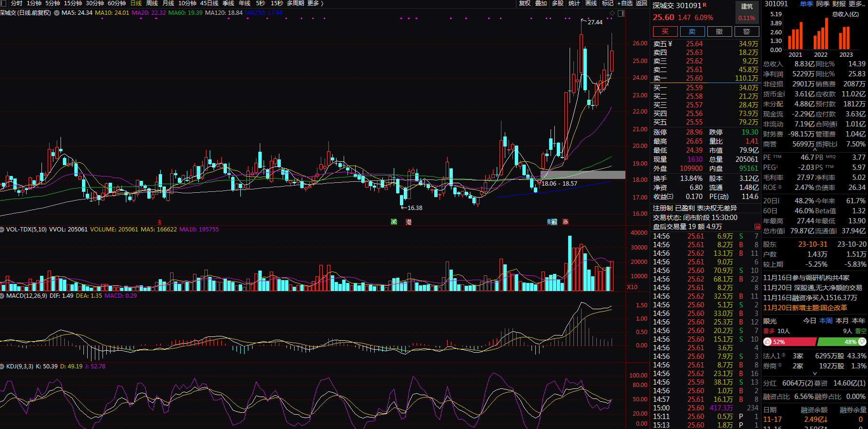Click the 港 marker below the candlesticks

(x=408, y=222)
